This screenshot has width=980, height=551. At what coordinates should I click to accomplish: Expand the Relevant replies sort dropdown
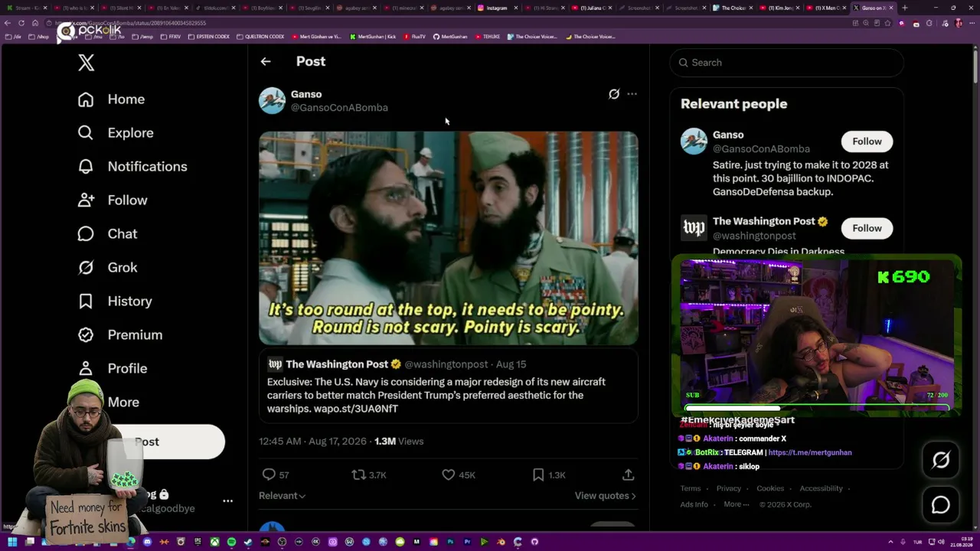tap(283, 496)
